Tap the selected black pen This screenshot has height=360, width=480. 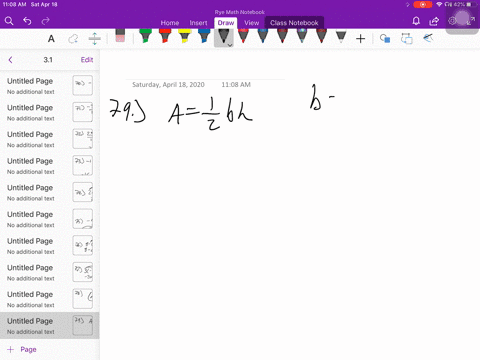tap(224, 36)
